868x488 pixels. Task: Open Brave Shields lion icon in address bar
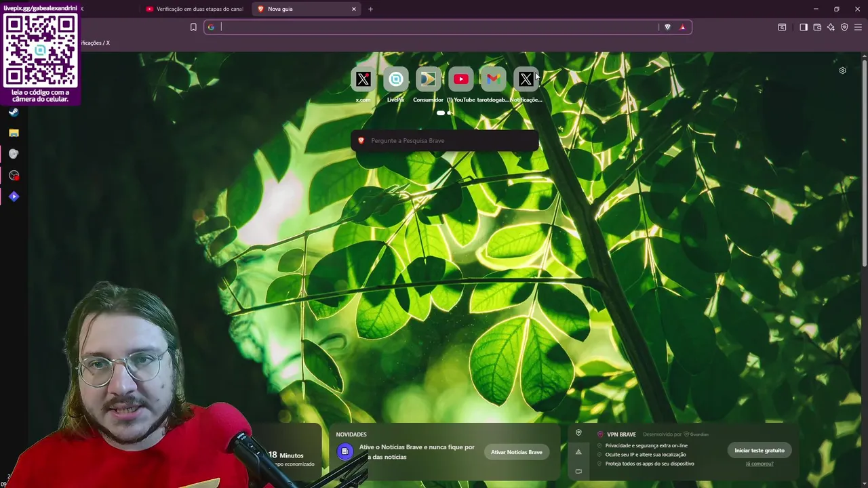pyautogui.click(x=667, y=27)
